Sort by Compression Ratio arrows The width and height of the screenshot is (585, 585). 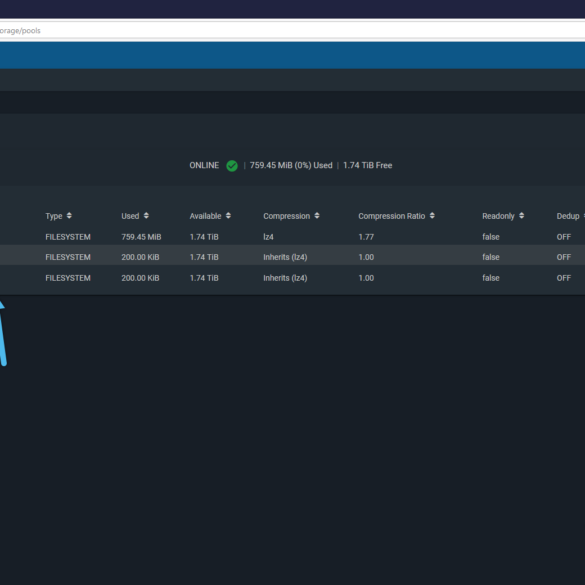point(432,216)
